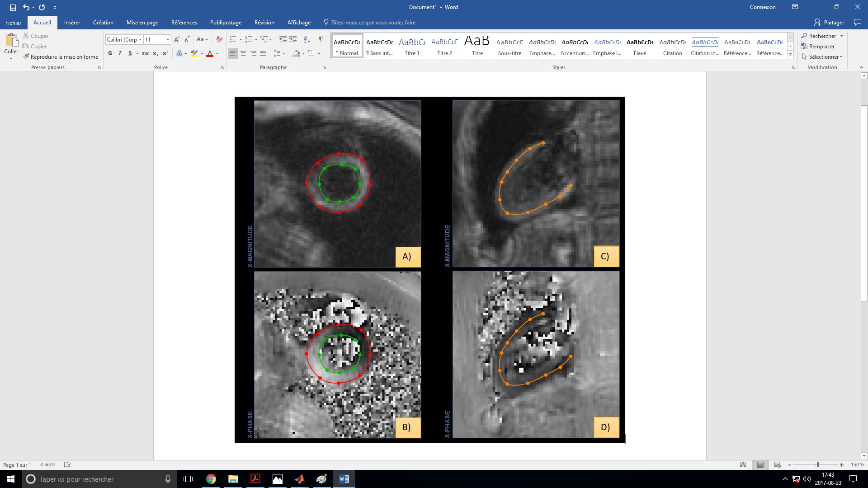This screenshot has width=868, height=488.
Task: Click the Bullets list icon
Action: coord(233,39)
